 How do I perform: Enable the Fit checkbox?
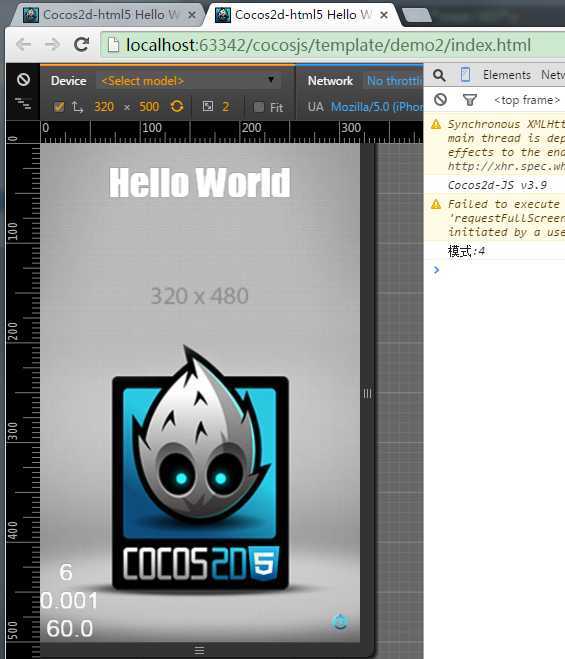[259, 107]
